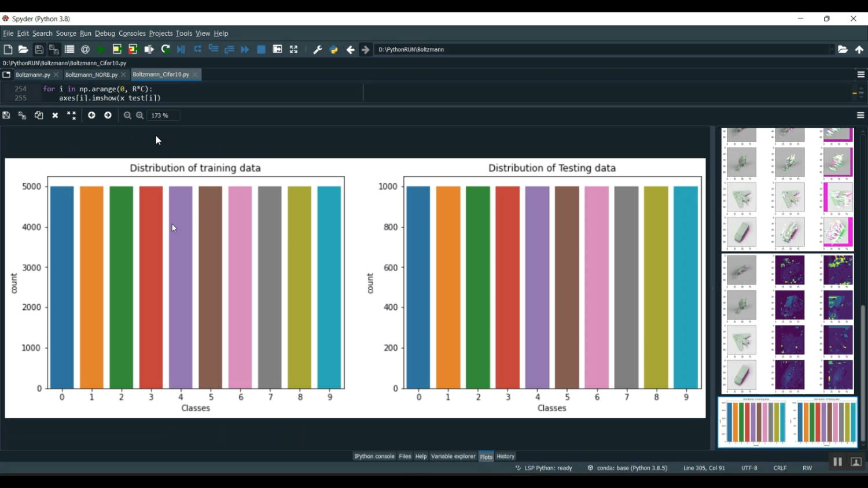The height and width of the screenshot is (488, 868).
Task: Open the Debug menu
Action: tap(105, 34)
